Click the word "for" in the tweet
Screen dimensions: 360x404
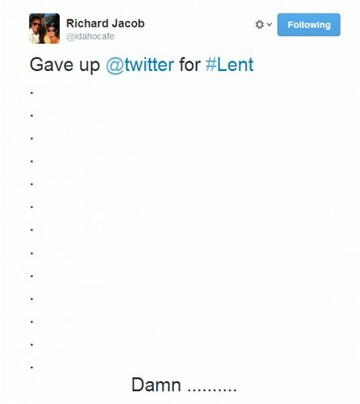click(190, 64)
